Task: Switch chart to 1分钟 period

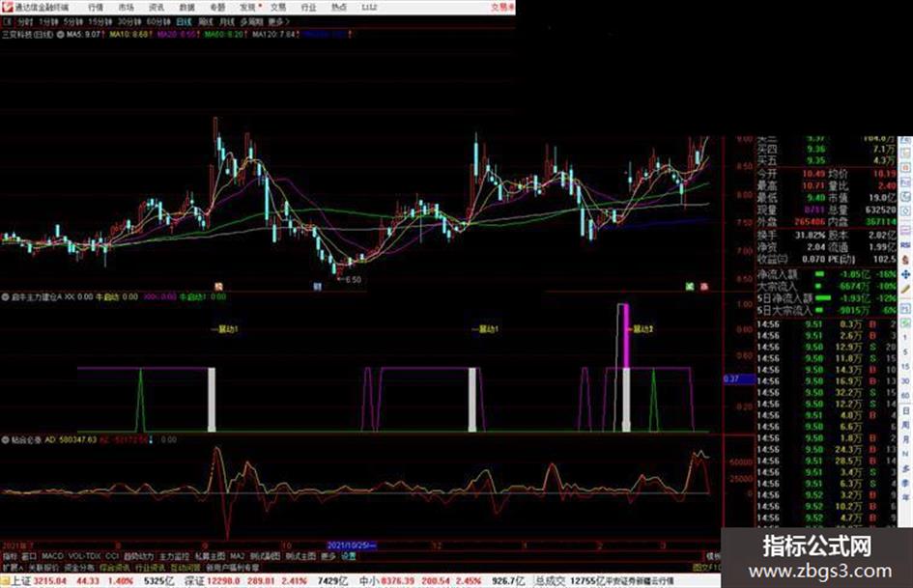Action: point(48,22)
